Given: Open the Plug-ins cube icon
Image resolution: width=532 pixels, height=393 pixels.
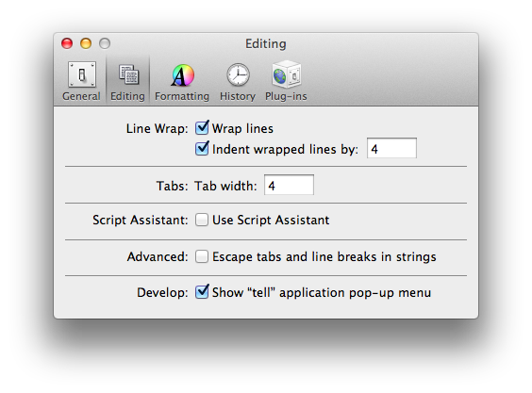Looking at the screenshot, I should (x=287, y=74).
